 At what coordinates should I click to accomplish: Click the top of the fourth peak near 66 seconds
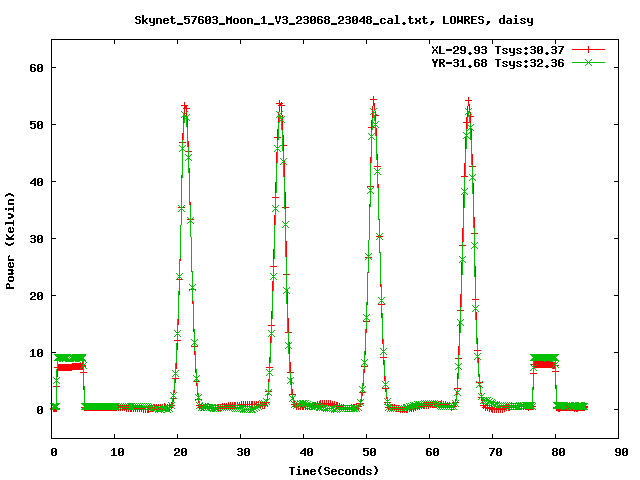(468, 102)
